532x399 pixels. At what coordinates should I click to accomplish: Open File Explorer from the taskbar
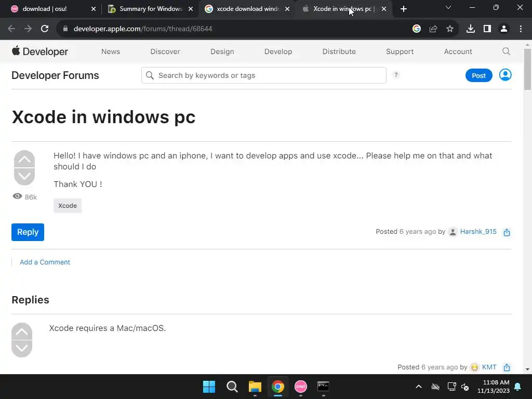[255, 387]
